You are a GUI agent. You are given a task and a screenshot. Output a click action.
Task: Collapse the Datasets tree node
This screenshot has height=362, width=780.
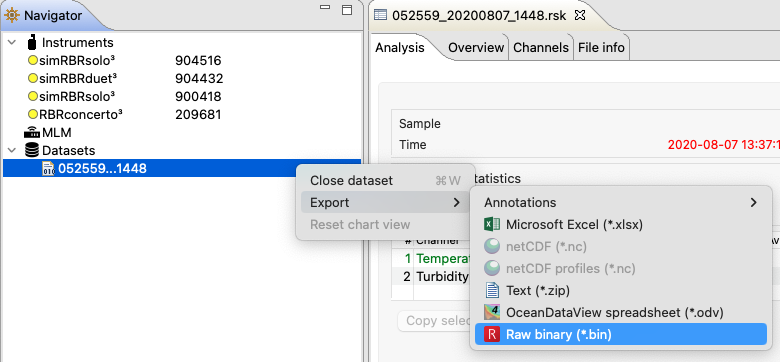point(11,150)
